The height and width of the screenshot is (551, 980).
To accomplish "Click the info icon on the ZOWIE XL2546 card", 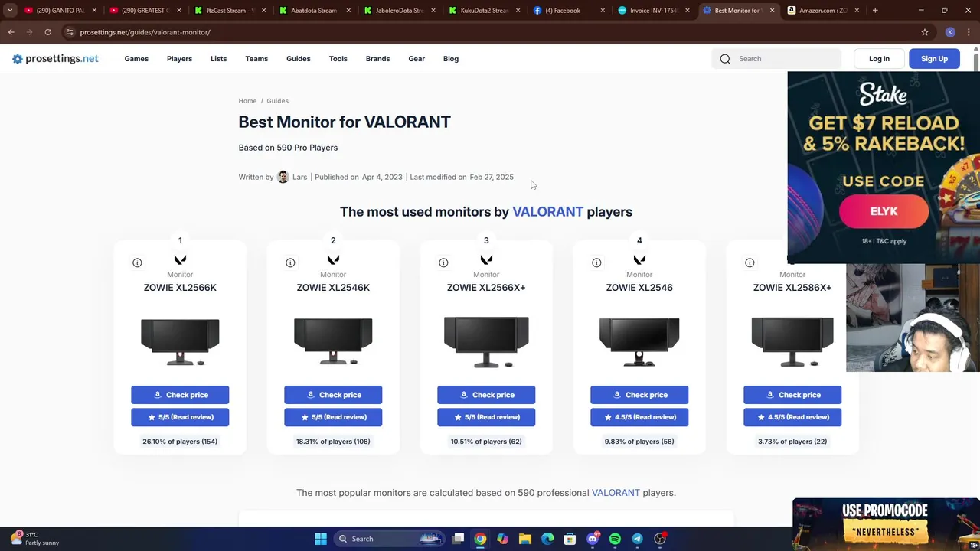I will coord(596,262).
